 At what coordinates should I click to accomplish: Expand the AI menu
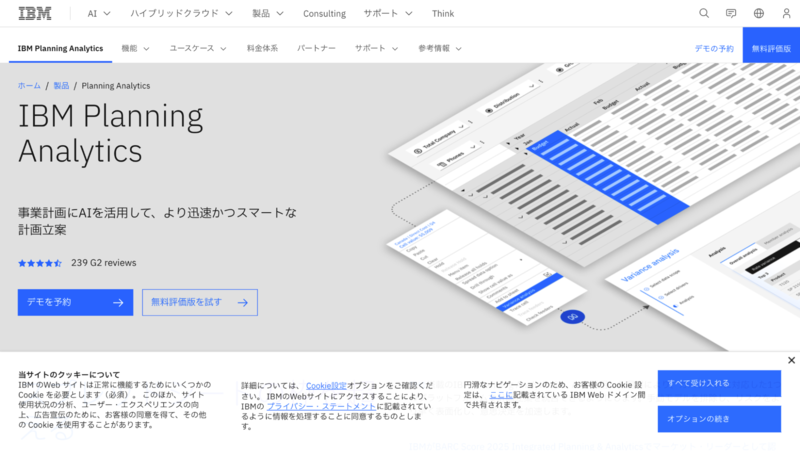(99, 14)
